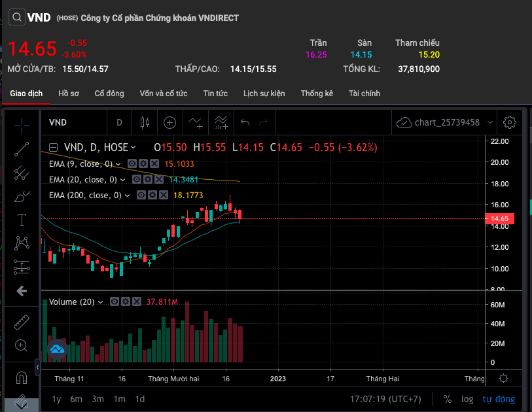
Task: Open settings for EMA 200 indicator
Action: pyautogui.click(x=152, y=195)
